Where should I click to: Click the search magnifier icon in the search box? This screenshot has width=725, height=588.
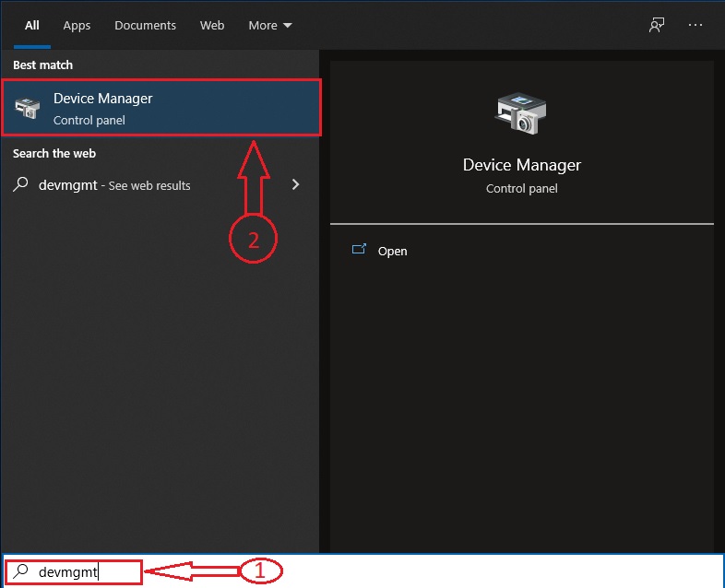pyautogui.click(x=21, y=571)
